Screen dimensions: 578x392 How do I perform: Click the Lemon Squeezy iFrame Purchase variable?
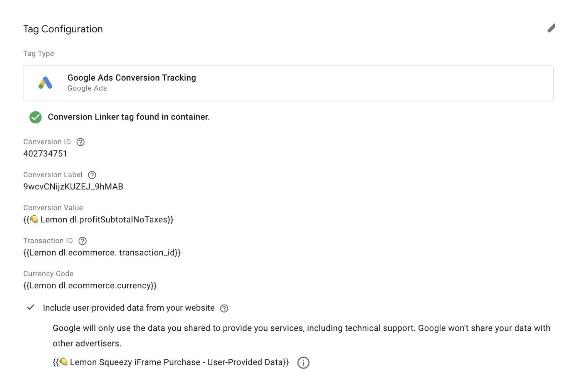point(171,362)
